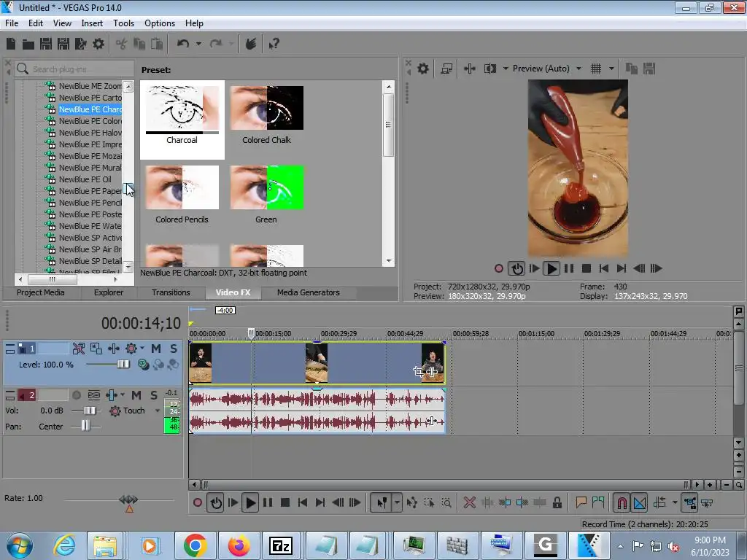747x560 pixels.
Task: Open the Split Screen View dropdown arrow
Action: [x=506, y=69]
